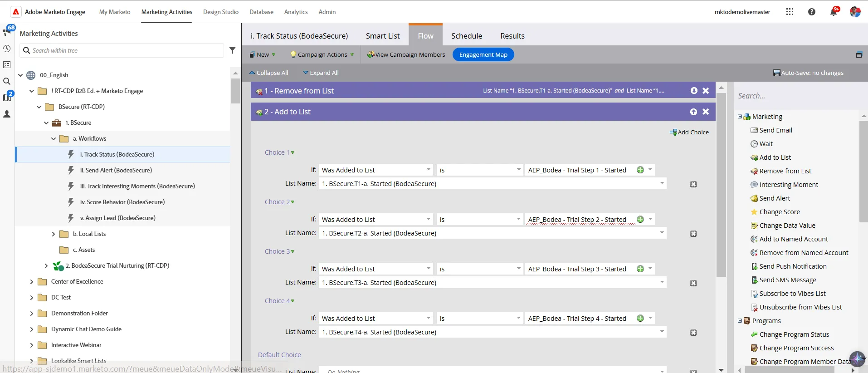Open the New dropdown menu
Viewport: 868px width, 373px height.
click(x=263, y=54)
